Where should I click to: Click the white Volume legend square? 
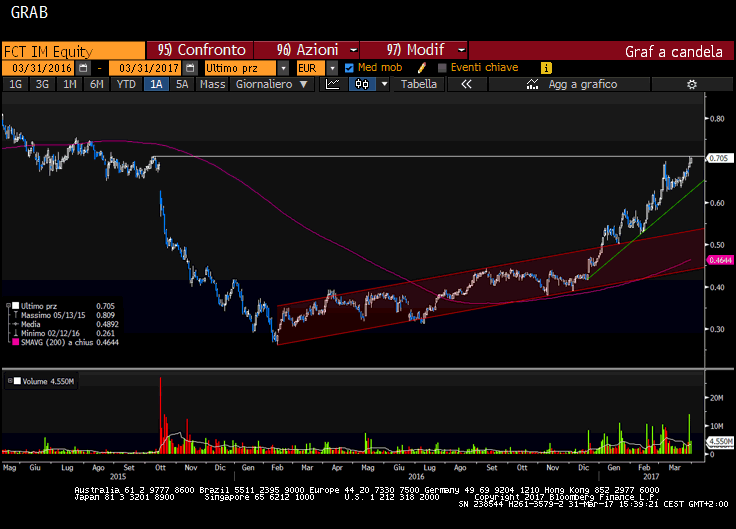pos(17,381)
